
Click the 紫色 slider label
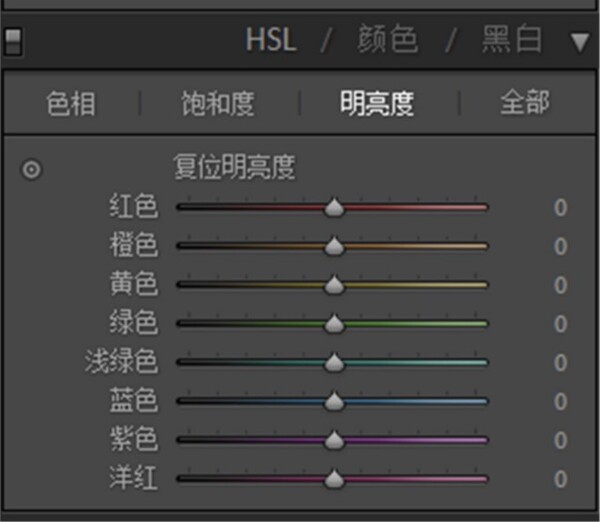coord(134,439)
